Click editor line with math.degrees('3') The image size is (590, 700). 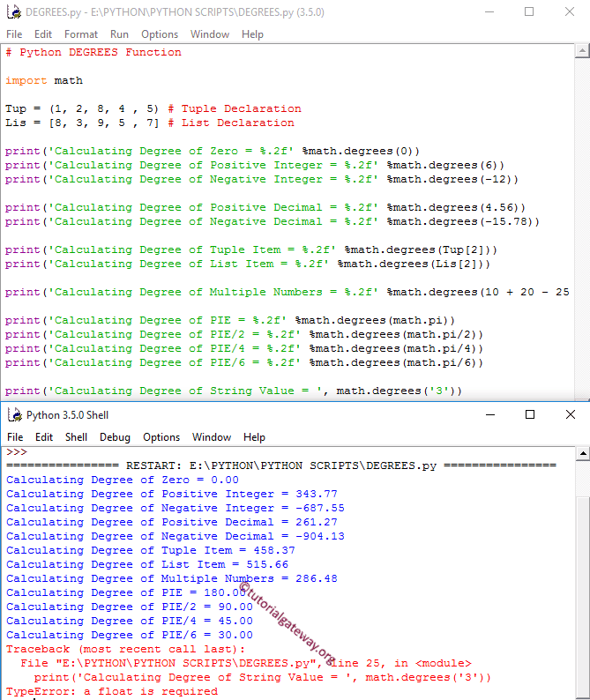[x=234, y=391]
